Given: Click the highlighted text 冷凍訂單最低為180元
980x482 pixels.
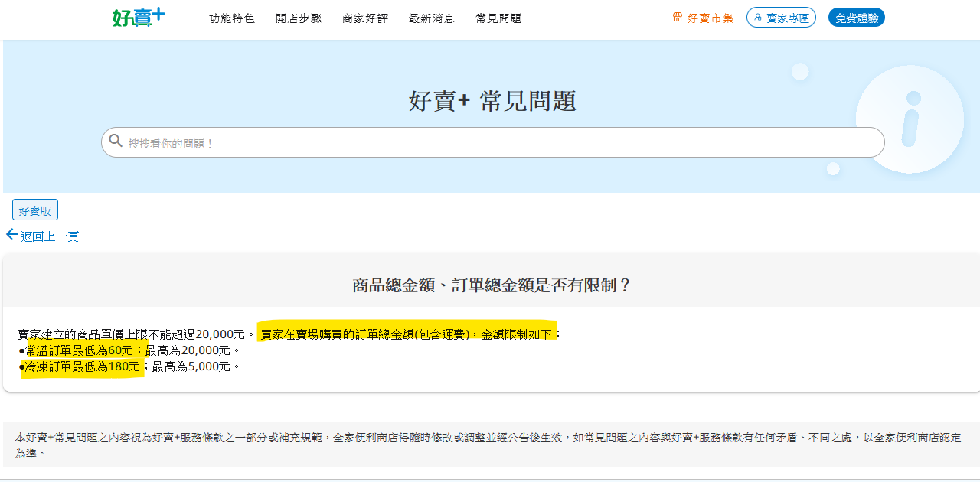Looking at the screenshot, I should [83, 366].
